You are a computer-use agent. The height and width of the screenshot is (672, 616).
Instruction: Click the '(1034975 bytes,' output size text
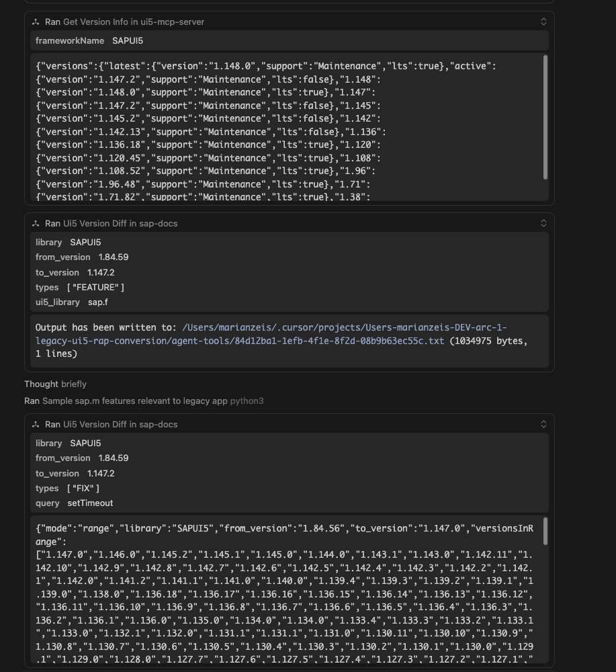(x=488, y=341)
